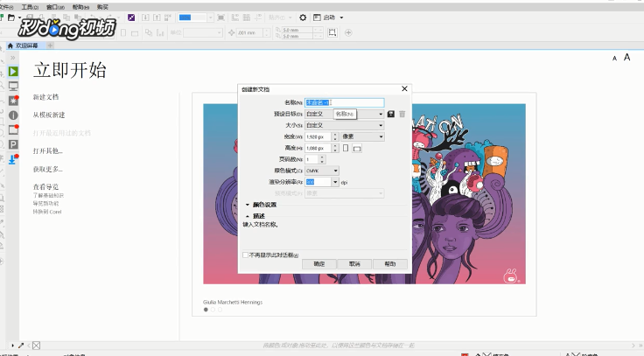Image resolution: width=644 pixels, height=356 pixels.
Task: Click the purple search content icon
Action: [131, 17]
